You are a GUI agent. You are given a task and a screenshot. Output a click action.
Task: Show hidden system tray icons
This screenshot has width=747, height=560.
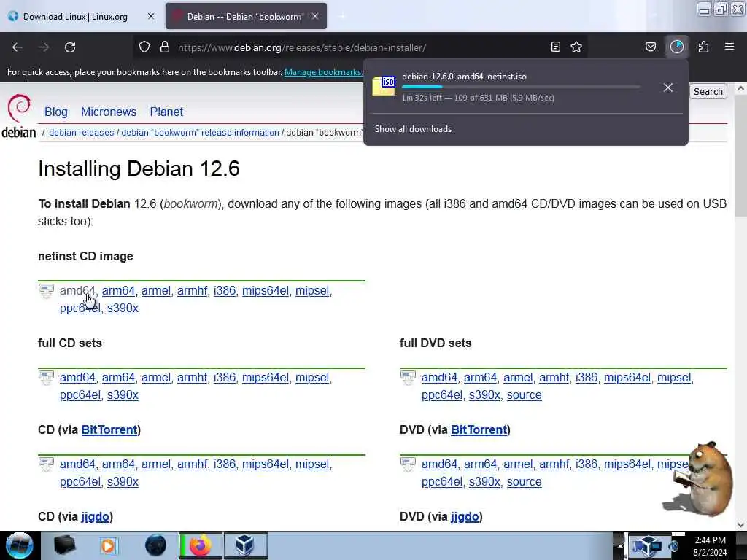pos(620,545)
